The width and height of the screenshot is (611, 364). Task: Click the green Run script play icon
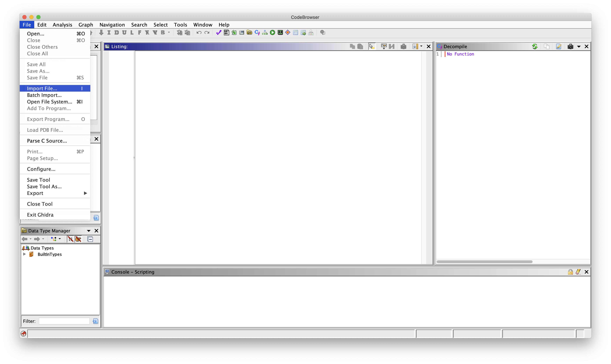click(272, 33)
